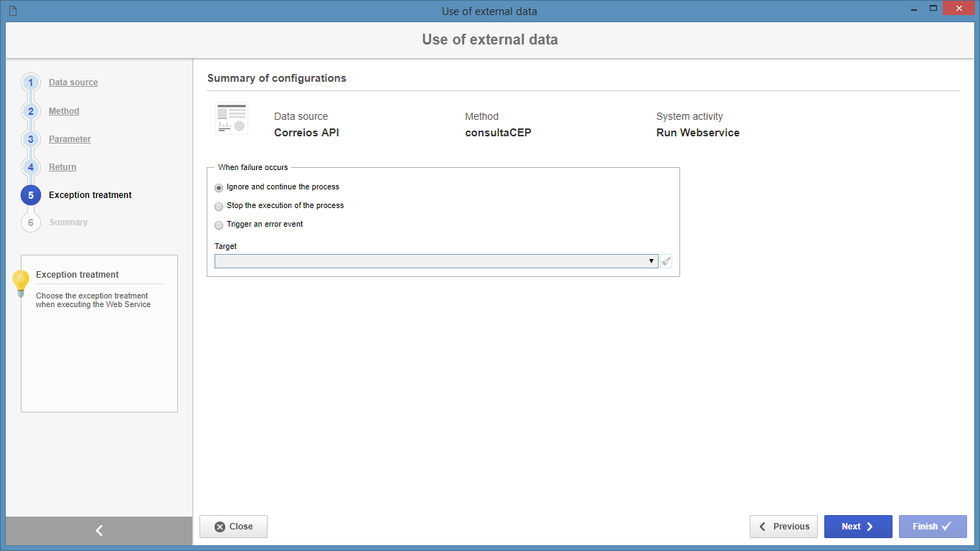Select Ignore and continue the process

click(219, 187)
